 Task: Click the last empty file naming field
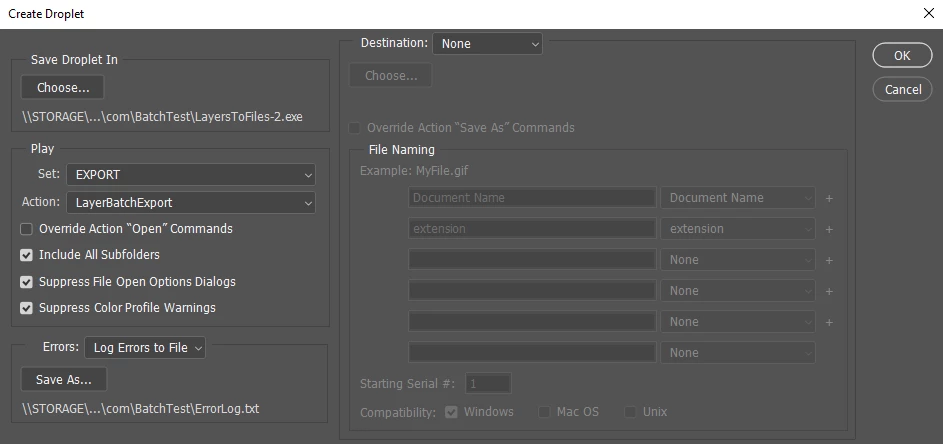pos(532,353)
